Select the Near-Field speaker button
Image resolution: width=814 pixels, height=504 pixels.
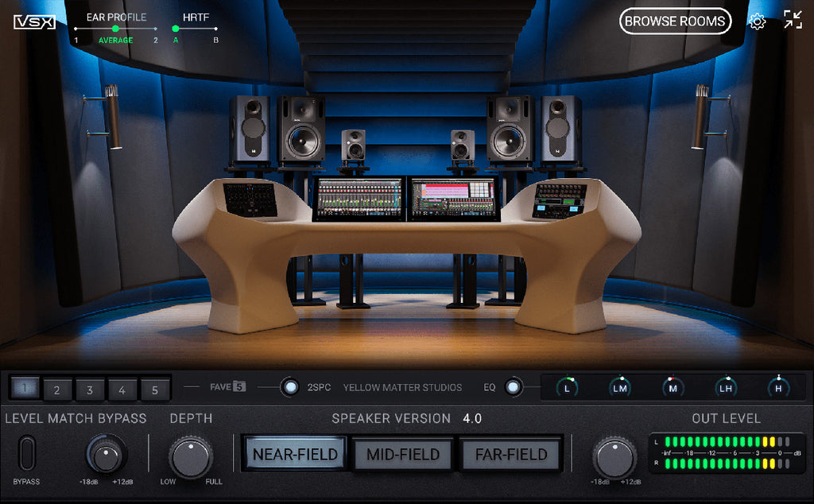pos(295,454)
